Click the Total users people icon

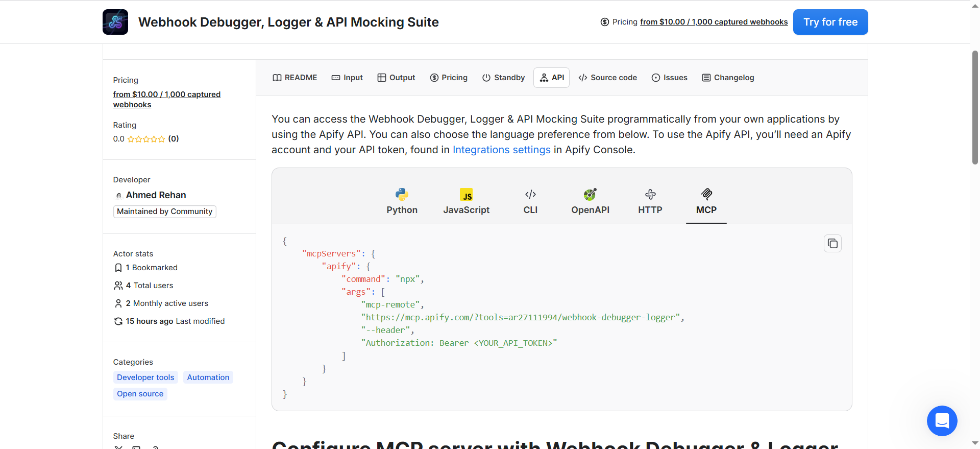pos(118,286)
